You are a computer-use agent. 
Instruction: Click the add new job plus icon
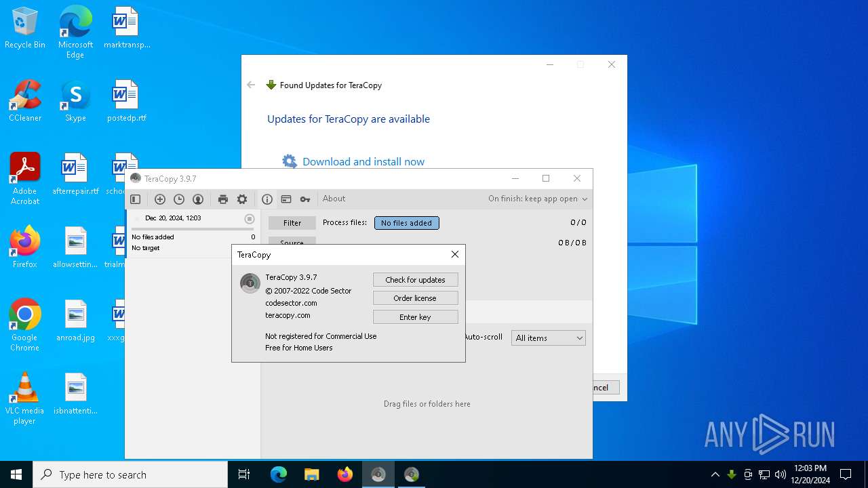(x=160, y=199)
